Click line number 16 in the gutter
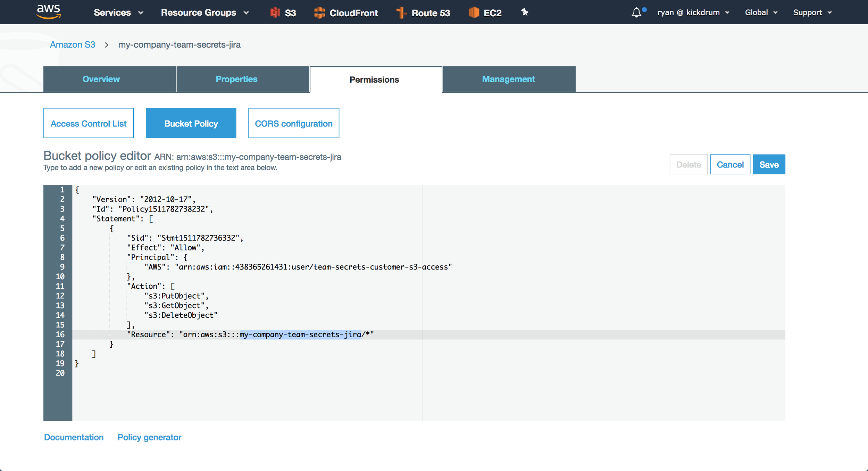This screenshot has height=471, width=868. 60,334
